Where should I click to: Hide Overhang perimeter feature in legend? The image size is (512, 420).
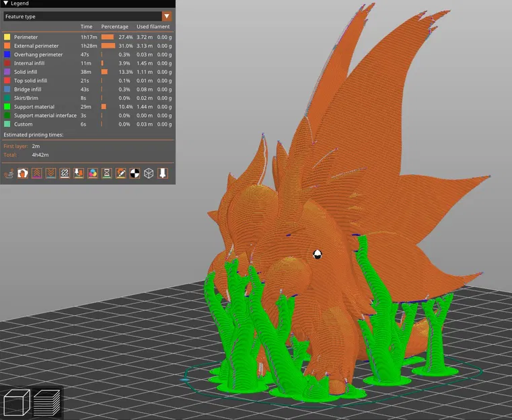(38, 54)
